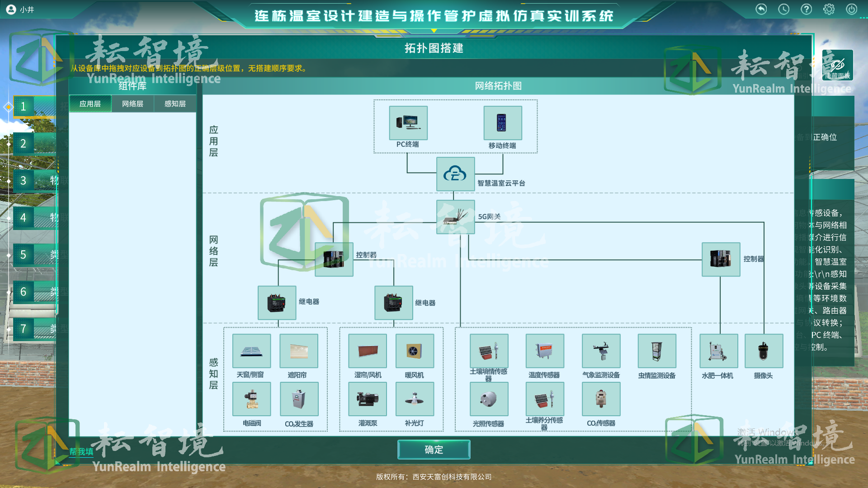The height and width of the screenshot is (488, 868).
Task: Select the CO₂发生器 generator icon
Action: 299,399
